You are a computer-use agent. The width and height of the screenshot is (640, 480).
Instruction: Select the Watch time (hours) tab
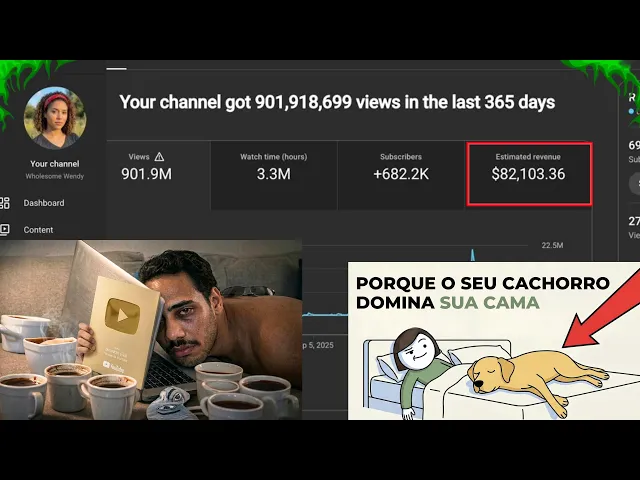274,175
